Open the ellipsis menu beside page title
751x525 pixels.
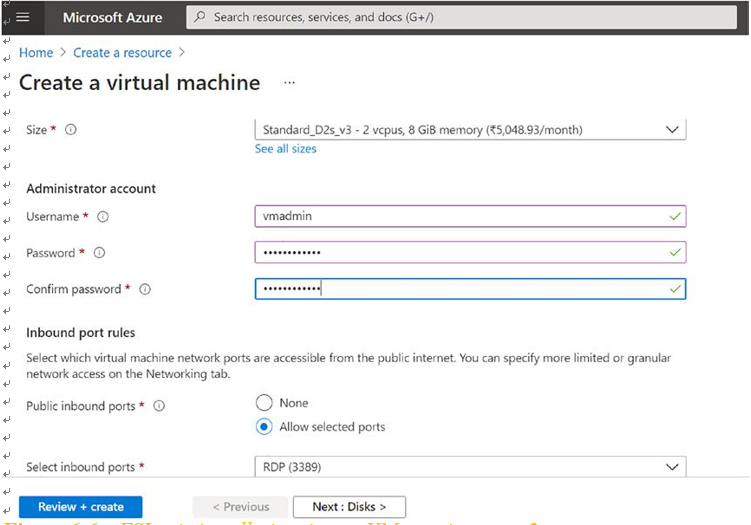coord(289,82)
